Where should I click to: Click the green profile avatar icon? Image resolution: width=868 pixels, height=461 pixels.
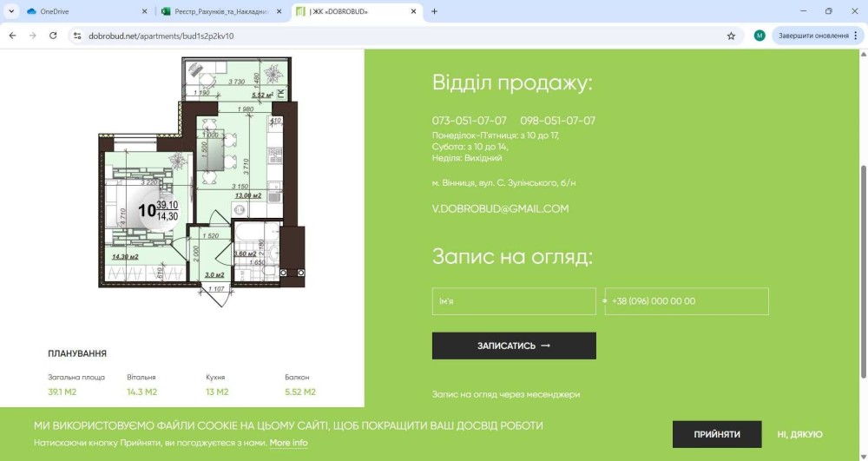click(759, 36)
